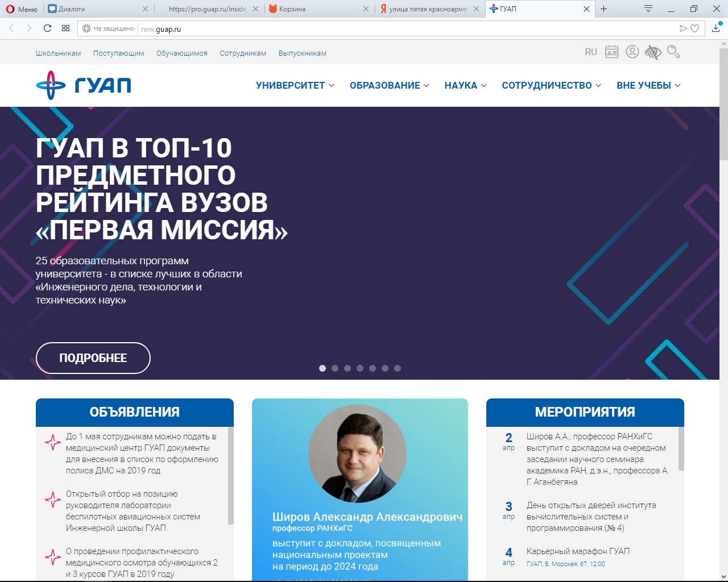Open announcement about полиса ДМС на 2019 год

[142, 454]
